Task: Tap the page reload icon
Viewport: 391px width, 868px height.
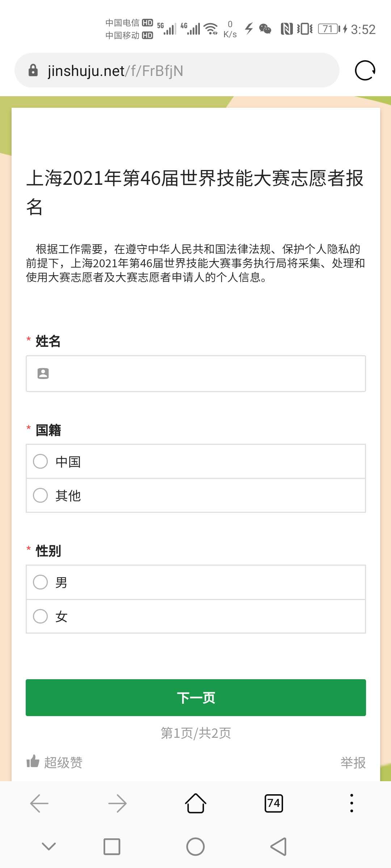Action: pyautogui.click(x=365, y=70)
